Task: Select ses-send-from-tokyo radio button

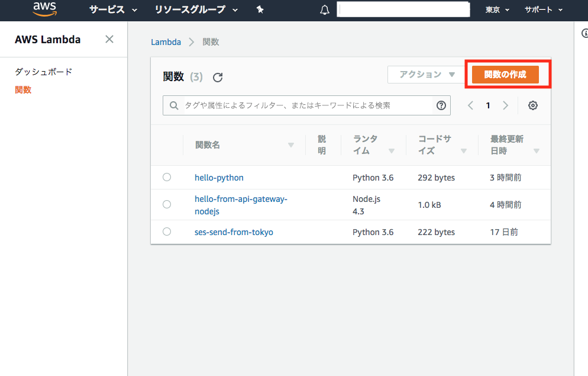Action: (x=167, y=232)
